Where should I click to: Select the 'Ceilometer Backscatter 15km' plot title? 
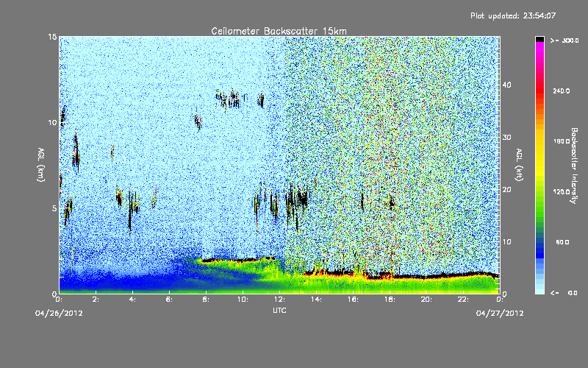point(279,31)
